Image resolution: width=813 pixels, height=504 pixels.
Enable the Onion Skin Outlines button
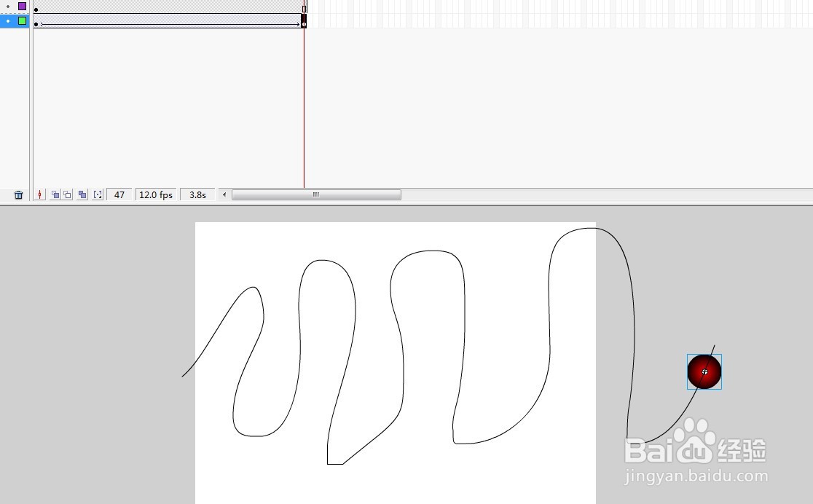point(68,195)
